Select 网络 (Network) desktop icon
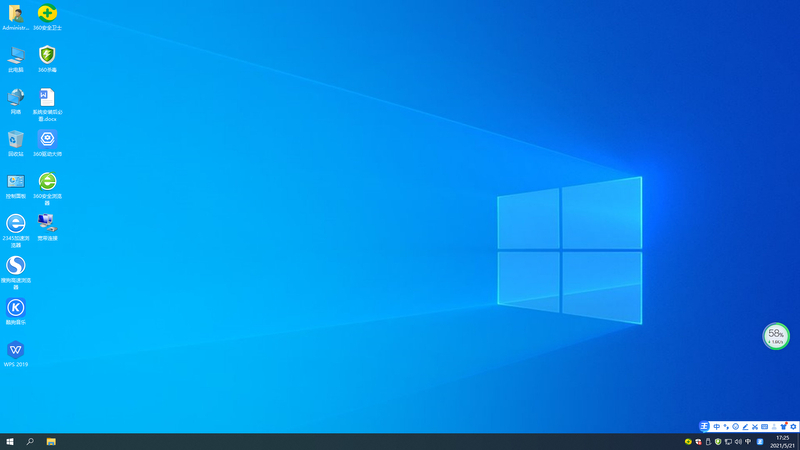This screenshot has height=450, width=800. point(16,102)
